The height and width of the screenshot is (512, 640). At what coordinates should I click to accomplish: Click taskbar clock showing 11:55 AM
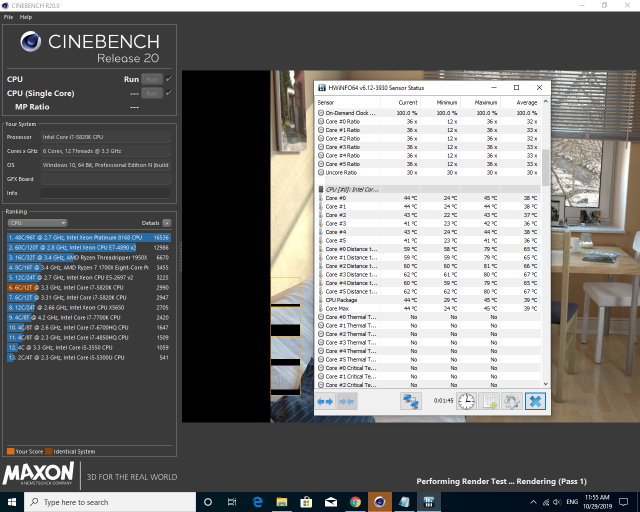(597, 502)
